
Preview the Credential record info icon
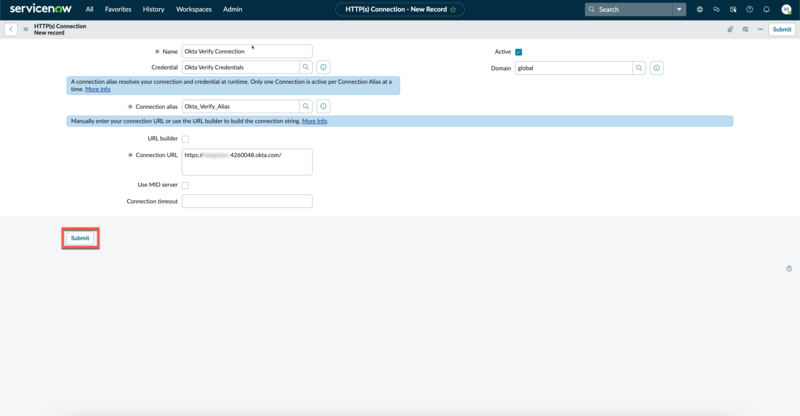pyautogui.click(x=323, y=67)
